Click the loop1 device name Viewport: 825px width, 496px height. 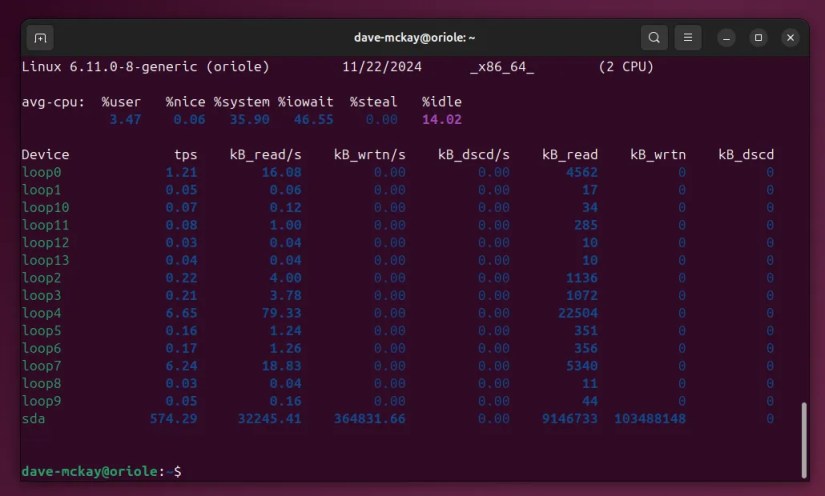(x=42, y=190)
